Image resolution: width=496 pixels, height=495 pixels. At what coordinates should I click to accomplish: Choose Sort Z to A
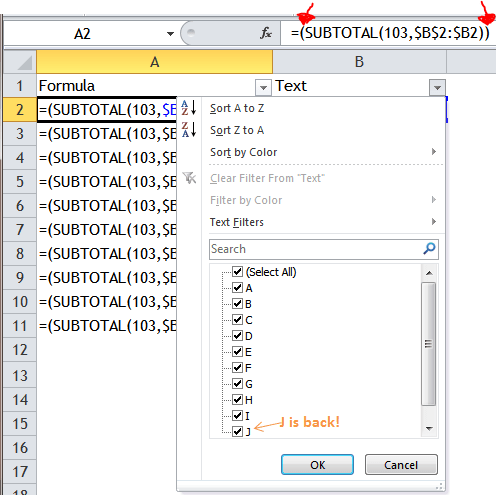point(237,130)
